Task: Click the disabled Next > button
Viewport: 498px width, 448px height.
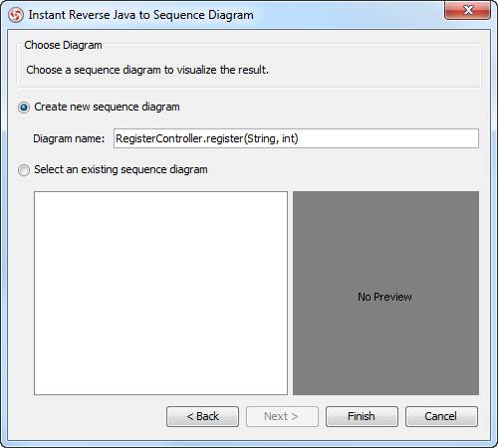Action: (282, 416)
